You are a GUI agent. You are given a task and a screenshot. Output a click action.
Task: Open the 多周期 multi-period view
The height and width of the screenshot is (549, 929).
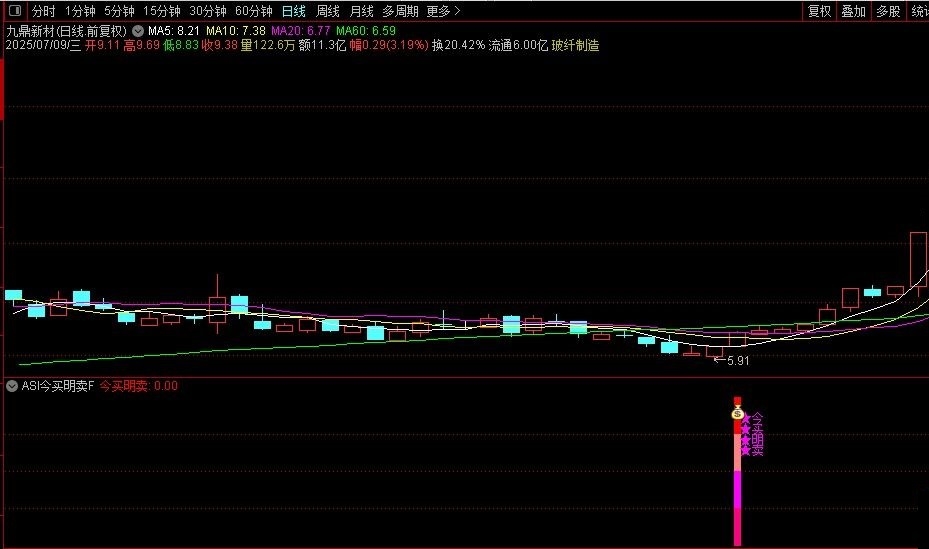click(x=400, y=11)
